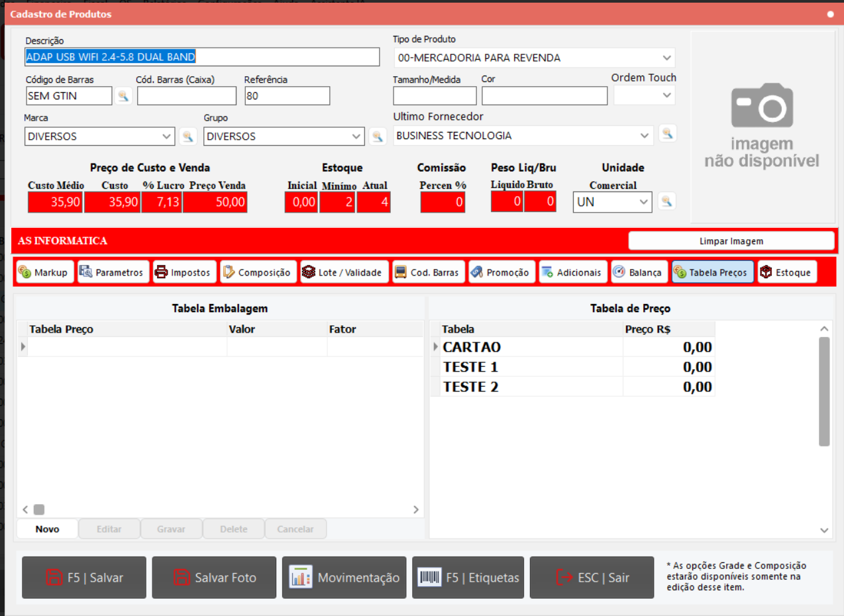The height and width of the screenshot is (616, 844).
Task: Select the TESTE 1 price row
Action: point(573,367)
